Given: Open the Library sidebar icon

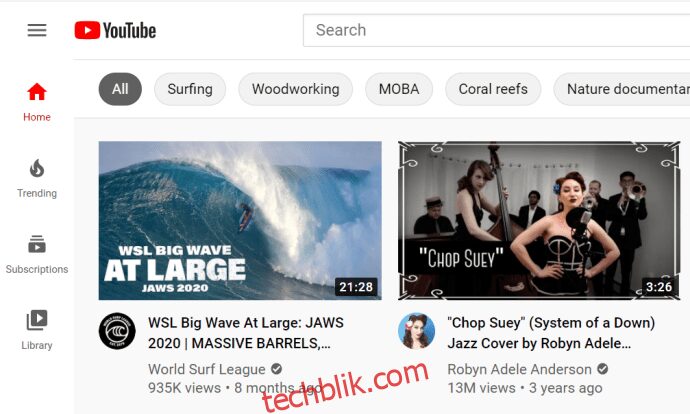Looking at the screenshot, I should [x=37, y=320].
